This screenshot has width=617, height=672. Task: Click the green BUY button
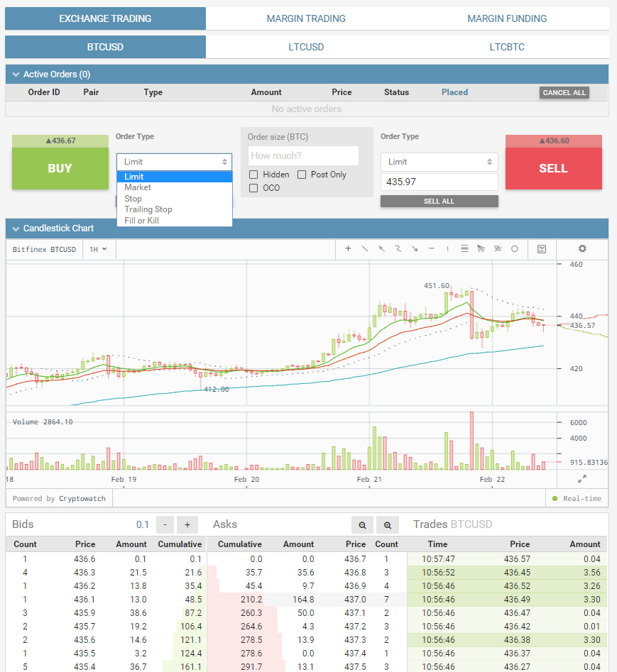tap(60, 168)
